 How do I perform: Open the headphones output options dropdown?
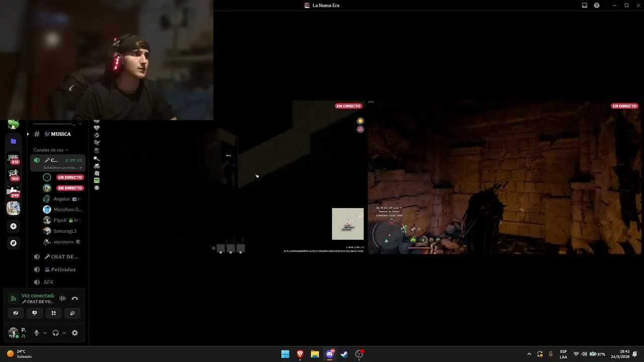(x=64, y=333)
